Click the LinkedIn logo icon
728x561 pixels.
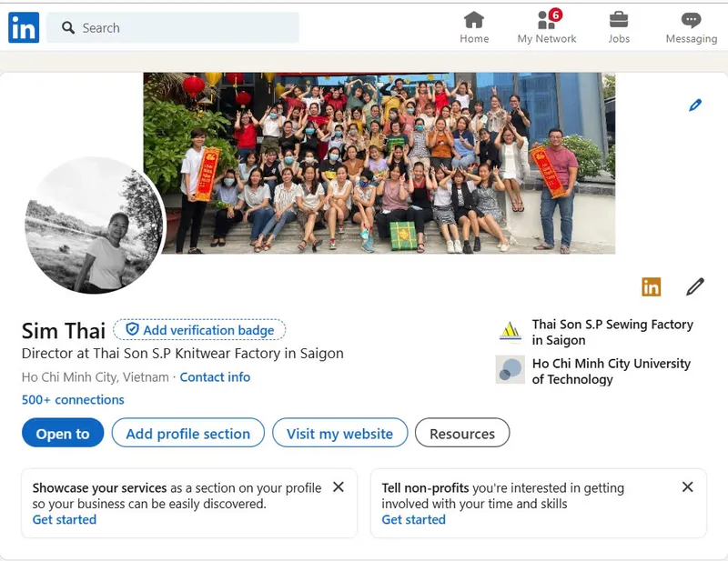pyautogui.click(x=24, y=27)
